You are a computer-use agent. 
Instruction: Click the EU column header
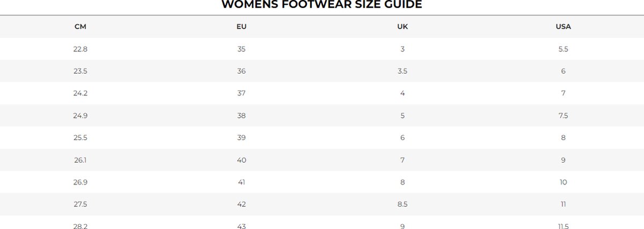tap(241, 27)
